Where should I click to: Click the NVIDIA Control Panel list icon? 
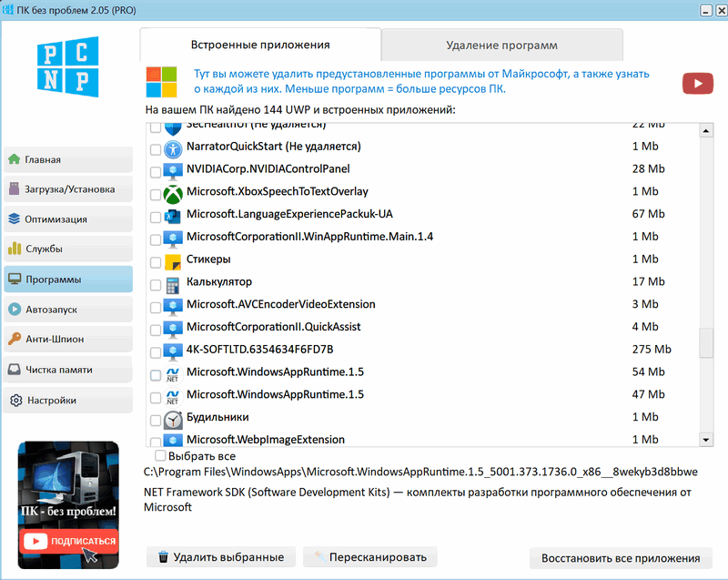[x=173, y=170]
